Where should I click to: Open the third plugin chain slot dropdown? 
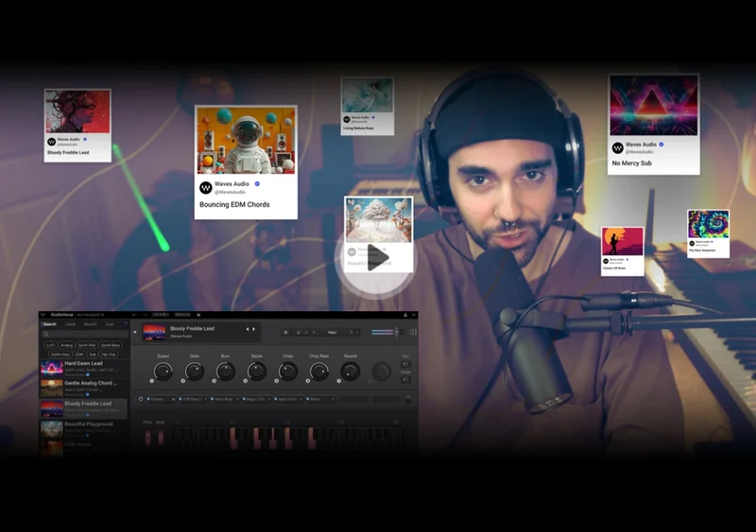(x=225, y=400)
